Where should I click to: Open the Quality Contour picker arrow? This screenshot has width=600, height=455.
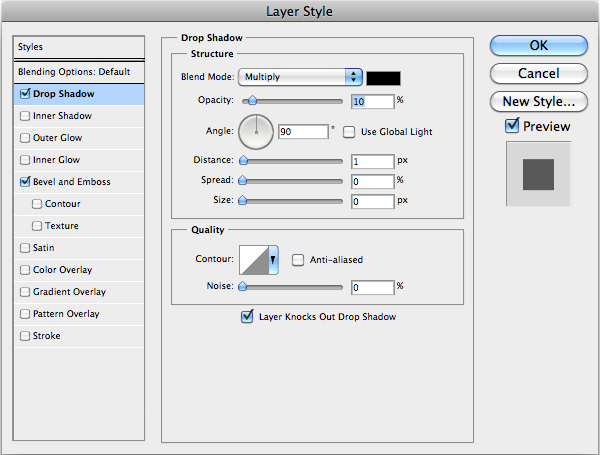click(x=273, y=260)
